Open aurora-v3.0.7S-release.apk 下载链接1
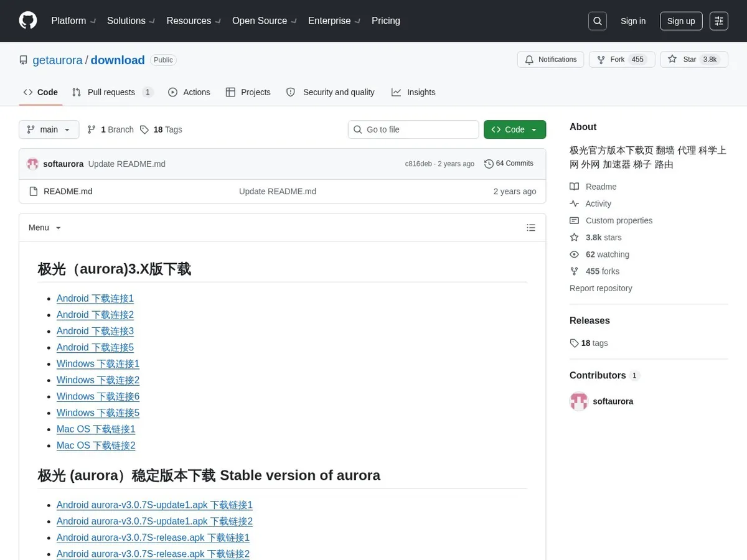The width and height of the screenshot is (747, 560). coord(153,538)
